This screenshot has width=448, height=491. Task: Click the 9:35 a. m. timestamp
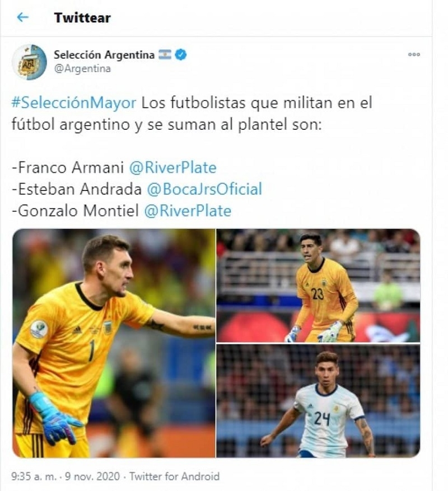pos(34,476)
